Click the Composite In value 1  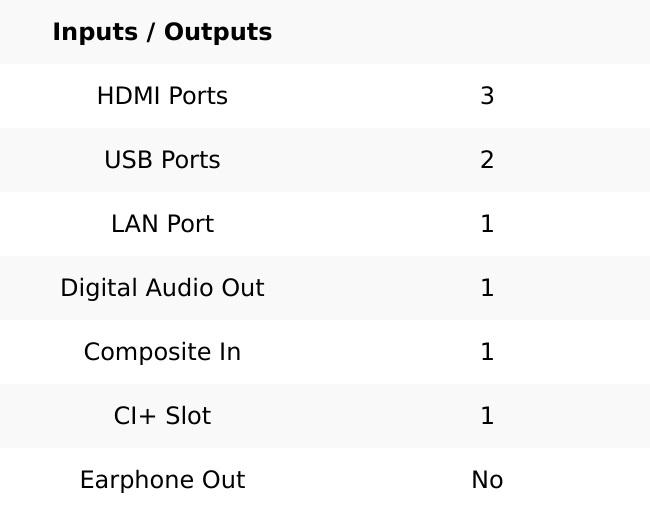(x=487, y=352)
